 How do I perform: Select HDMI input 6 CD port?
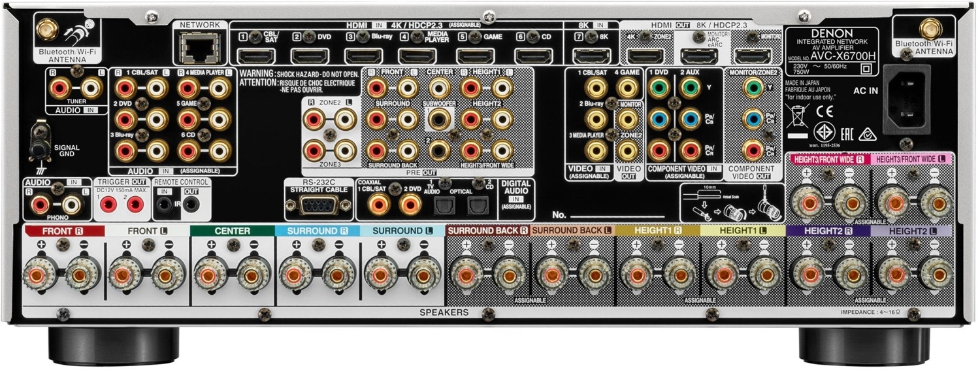pos(533,56)
